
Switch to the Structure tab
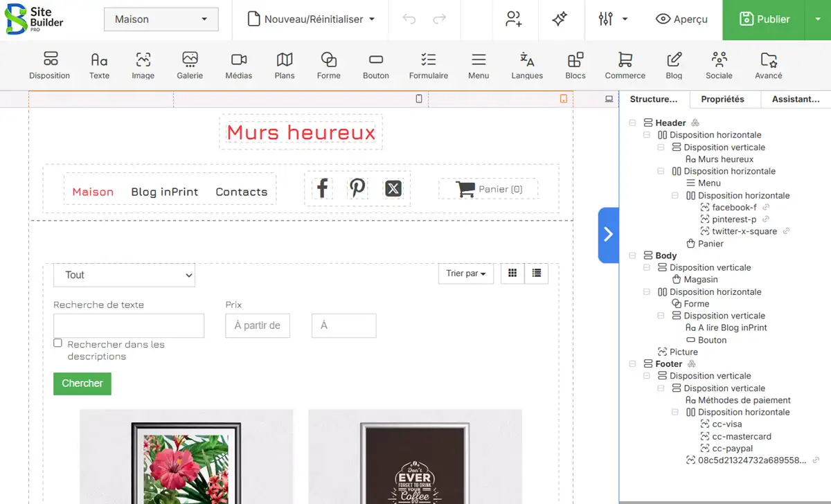coord(654,99)
